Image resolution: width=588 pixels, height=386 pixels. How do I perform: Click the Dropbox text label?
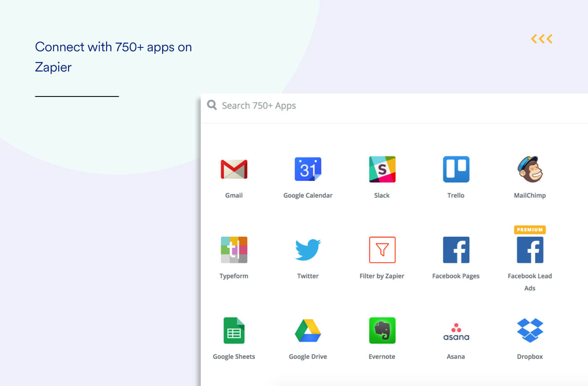530,357
